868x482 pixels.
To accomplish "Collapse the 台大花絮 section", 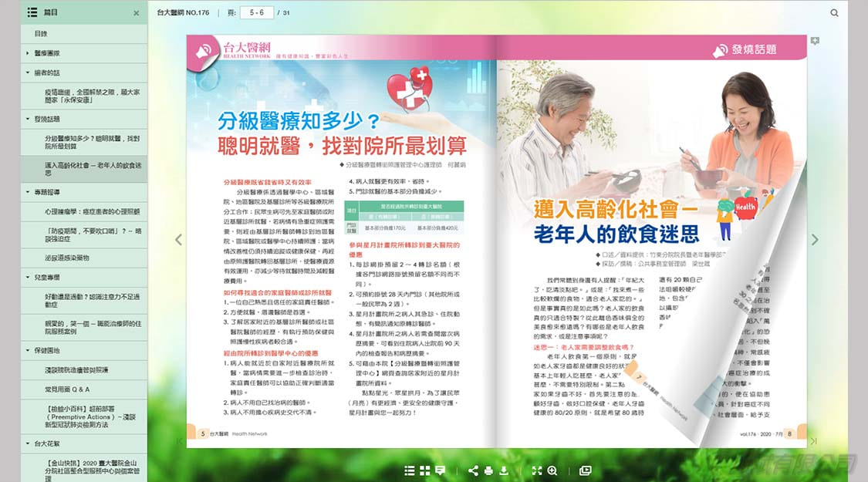I will [84, 443].
